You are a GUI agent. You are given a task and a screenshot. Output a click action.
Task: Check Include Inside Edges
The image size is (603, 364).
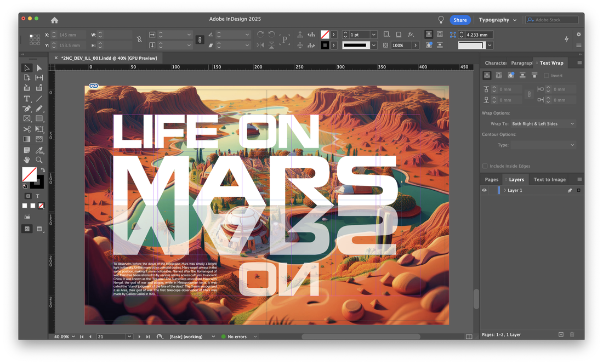point(485,166)
